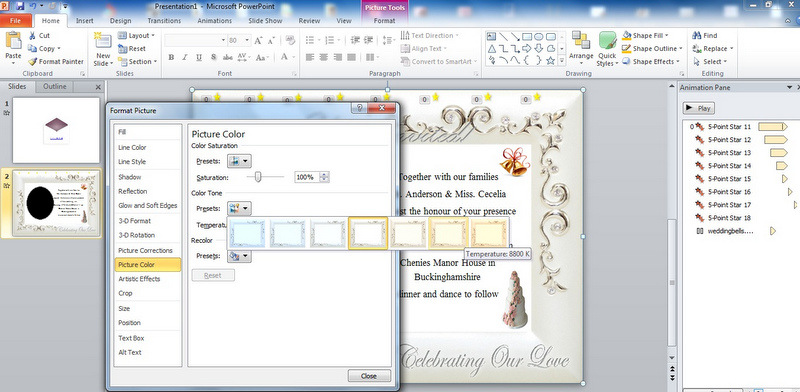Screen dimensions: 800x392
Task: Apply Align Text Right
Action: (337, 57)
